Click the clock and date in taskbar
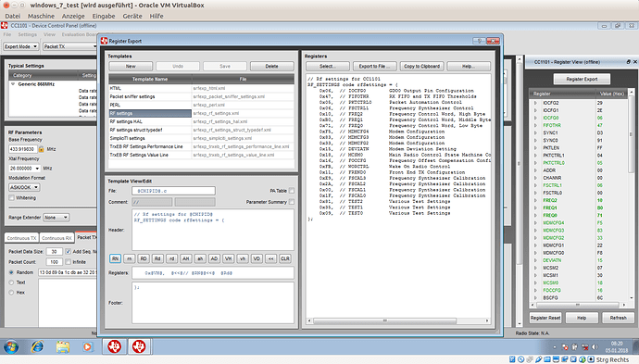 click(617, 347)
